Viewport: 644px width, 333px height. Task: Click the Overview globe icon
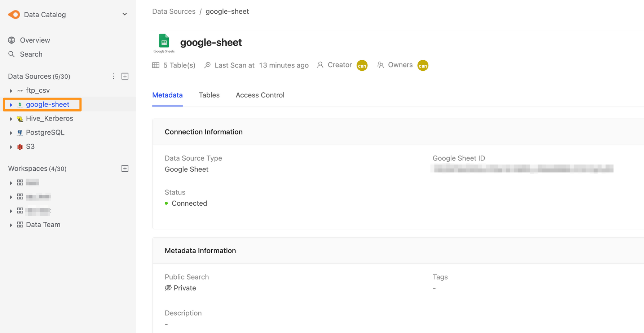click(x=12, y=40)
